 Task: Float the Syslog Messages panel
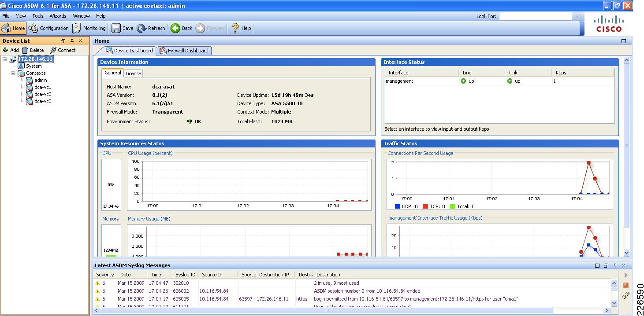tap(606, 265)
